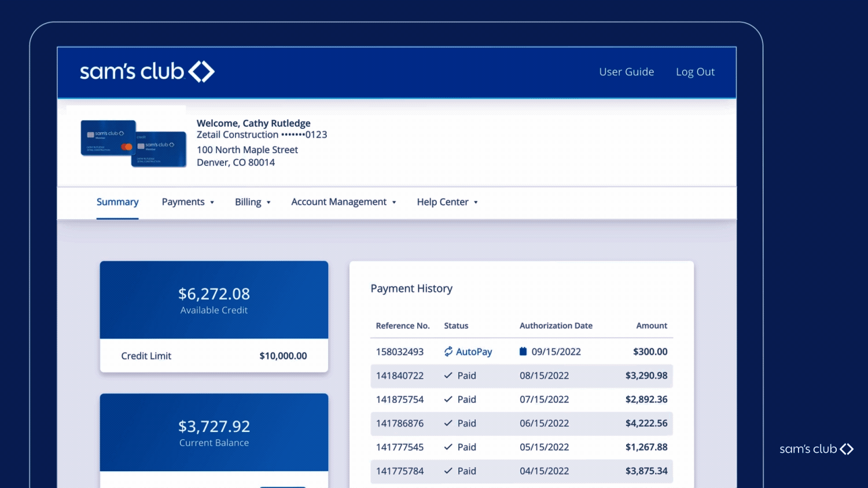
Task: Click the 08/15/2022 authorization date
Action: point(544,376)
